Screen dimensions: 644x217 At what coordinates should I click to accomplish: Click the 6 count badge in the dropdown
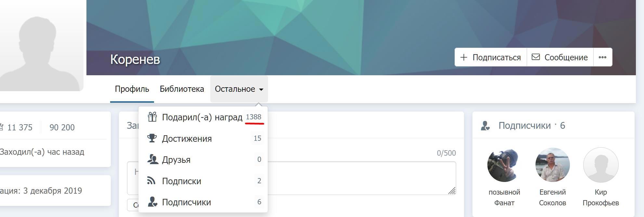(259, 202)
